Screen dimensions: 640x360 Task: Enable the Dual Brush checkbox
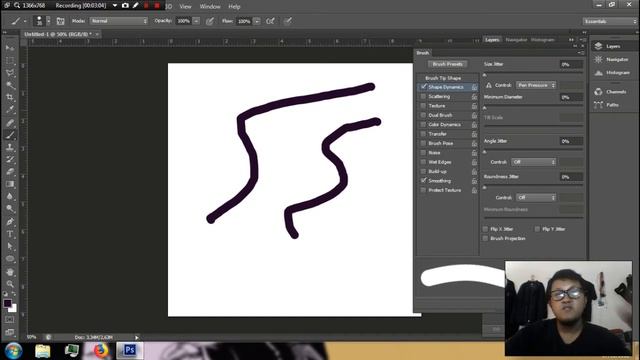pyautogui.click(x=423, y=115)
